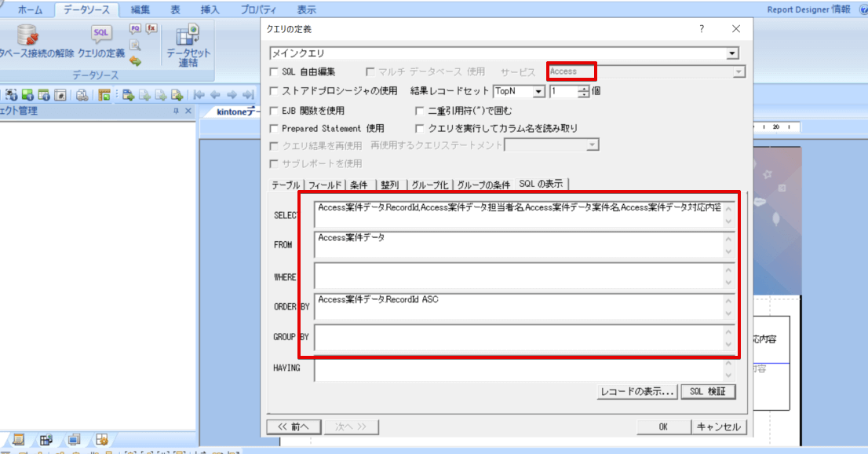Switch to the 整列 tab
868x454 pixels.
390,185
